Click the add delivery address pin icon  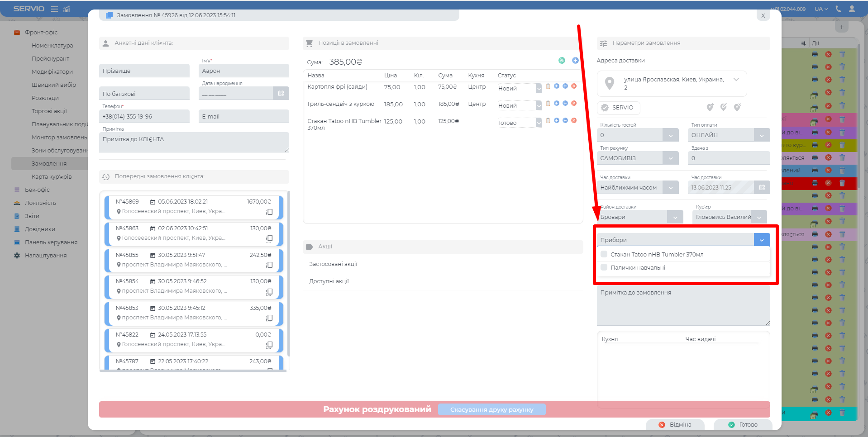click(x=710, y=107)
